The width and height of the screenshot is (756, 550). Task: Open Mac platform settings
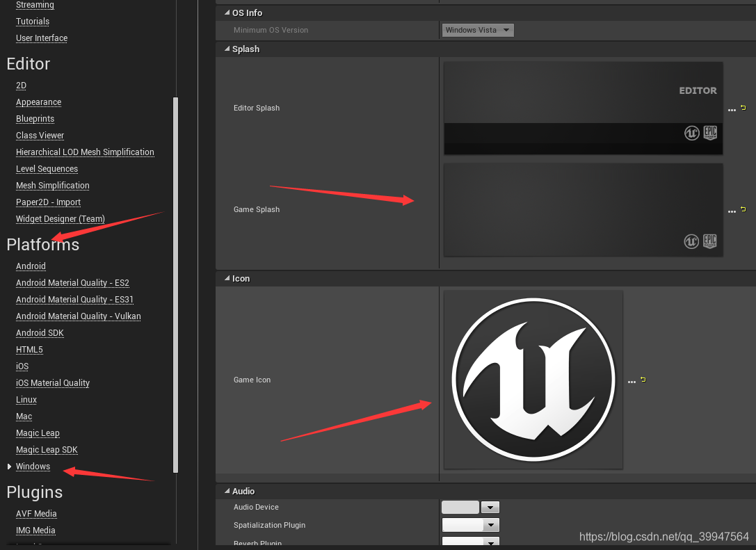pos(24,416)
